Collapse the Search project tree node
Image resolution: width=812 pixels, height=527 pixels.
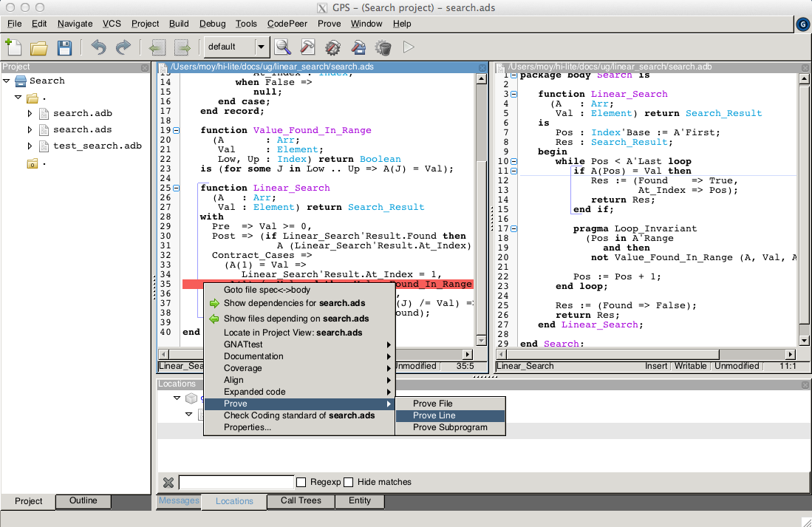tap(7, 81)
